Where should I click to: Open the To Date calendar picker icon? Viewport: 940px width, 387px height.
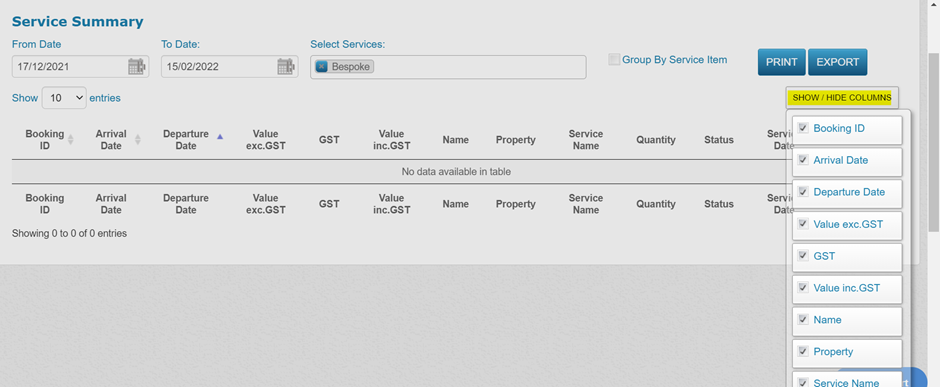[x=286, y=66]
